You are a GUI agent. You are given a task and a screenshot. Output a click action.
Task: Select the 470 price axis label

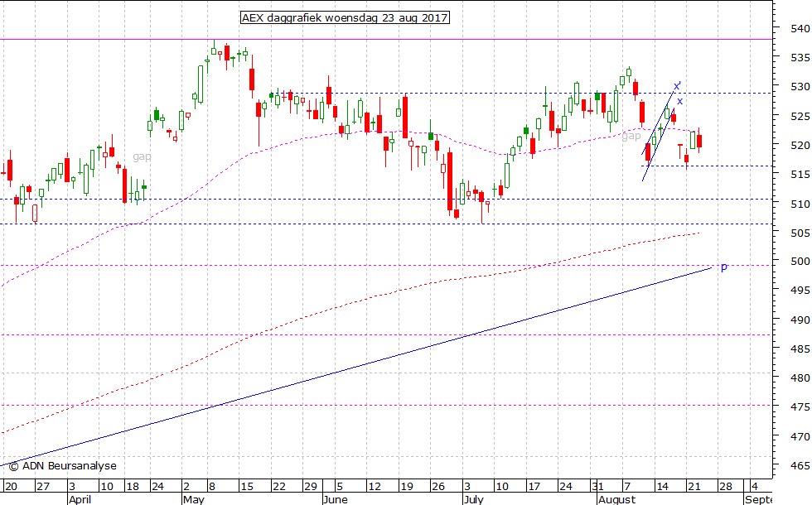(x=800, y=437)
